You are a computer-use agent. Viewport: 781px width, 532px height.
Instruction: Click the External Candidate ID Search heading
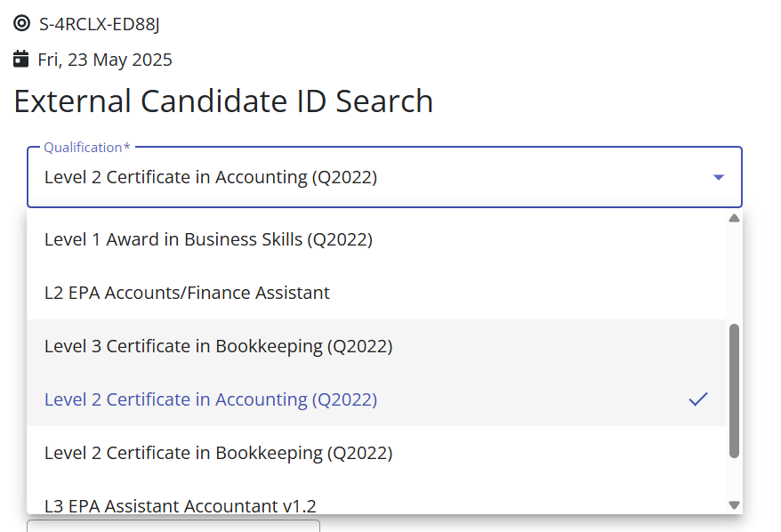click(x=223, y=101)
